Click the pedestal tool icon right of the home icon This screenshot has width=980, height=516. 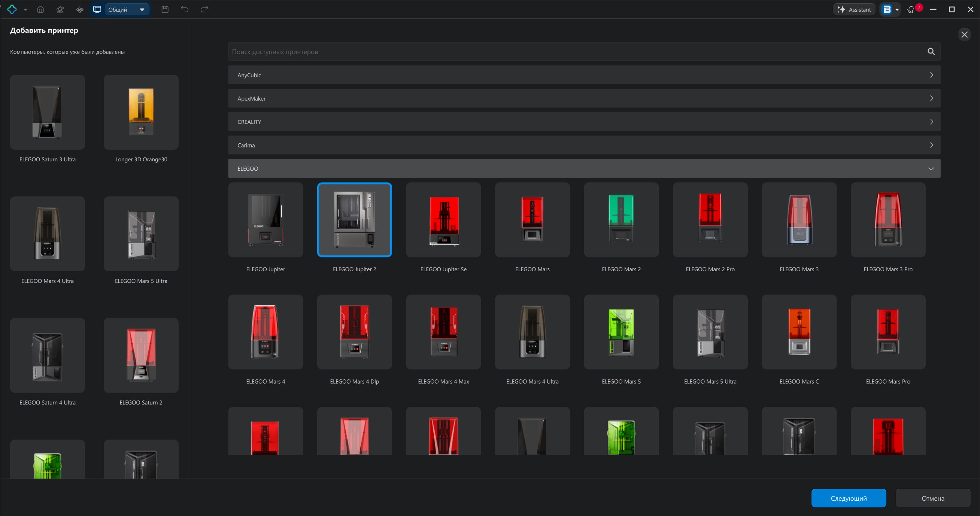(60, 9)
